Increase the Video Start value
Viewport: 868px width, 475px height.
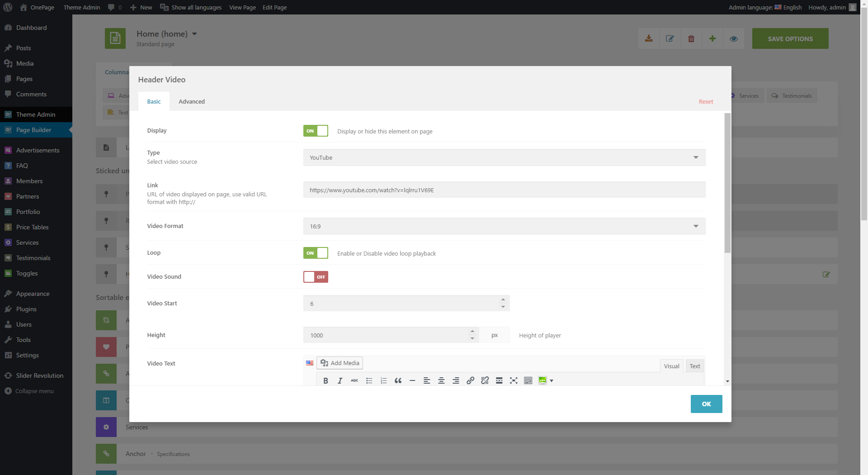click(503, 299)
